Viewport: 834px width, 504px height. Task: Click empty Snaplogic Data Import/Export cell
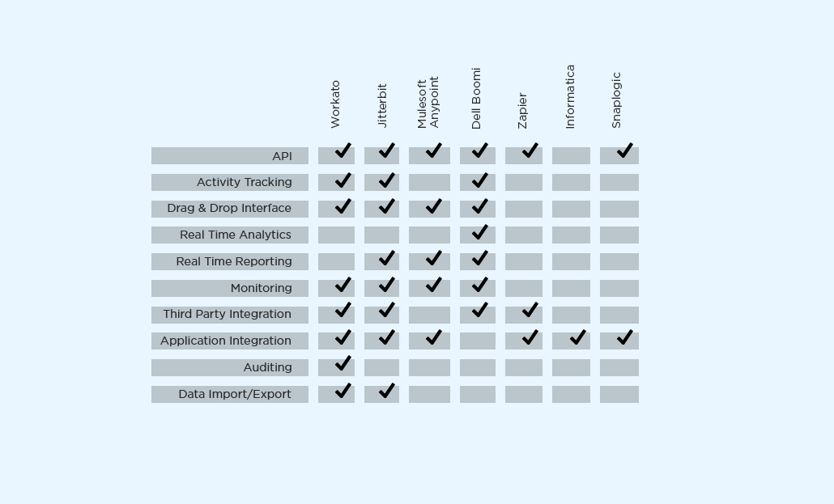pyautogui.click(x=619, y=394)
